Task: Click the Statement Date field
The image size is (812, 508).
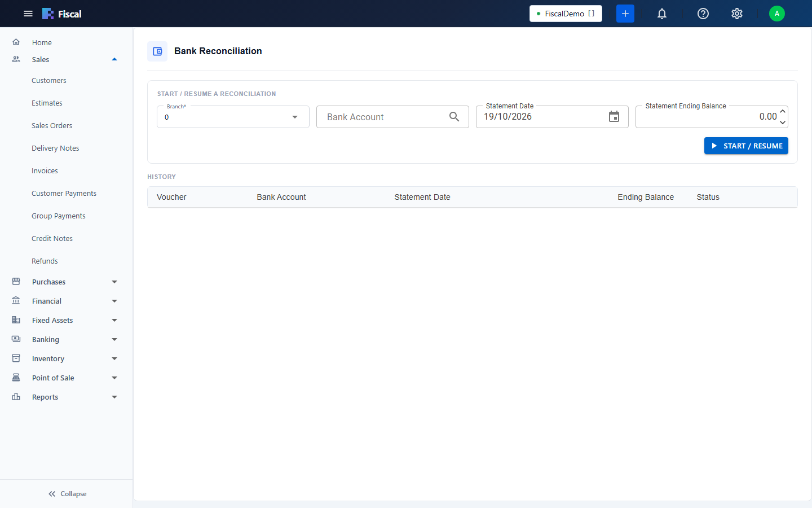Action: [552, 117]
